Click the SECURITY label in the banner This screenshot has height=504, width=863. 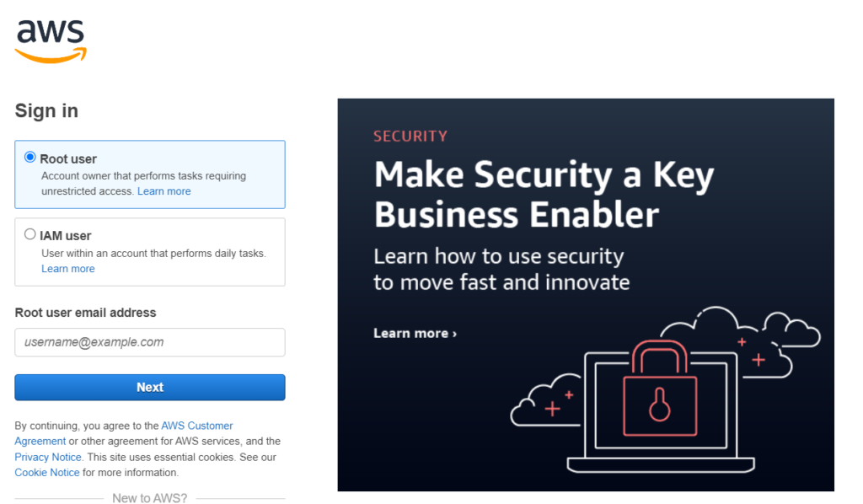pyautogui.click(x=410, y=137)
